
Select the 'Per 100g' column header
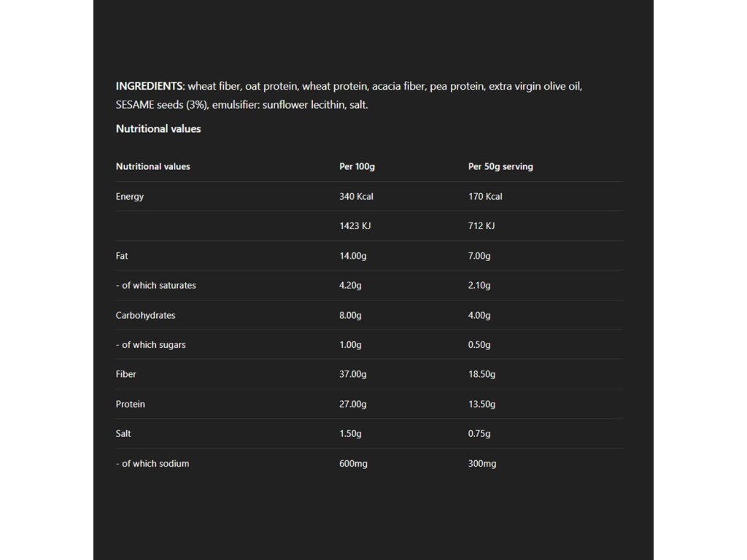(x=357, y=166)
